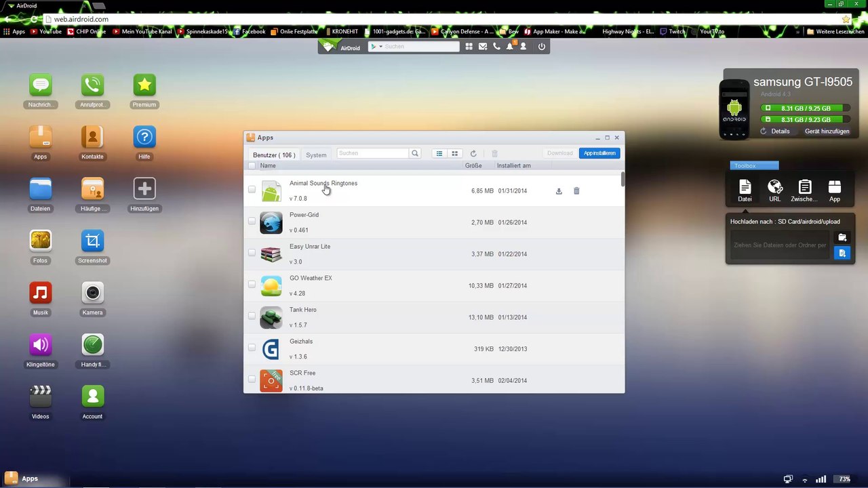Click the search magnifier in Apps window

pos(415,153)
